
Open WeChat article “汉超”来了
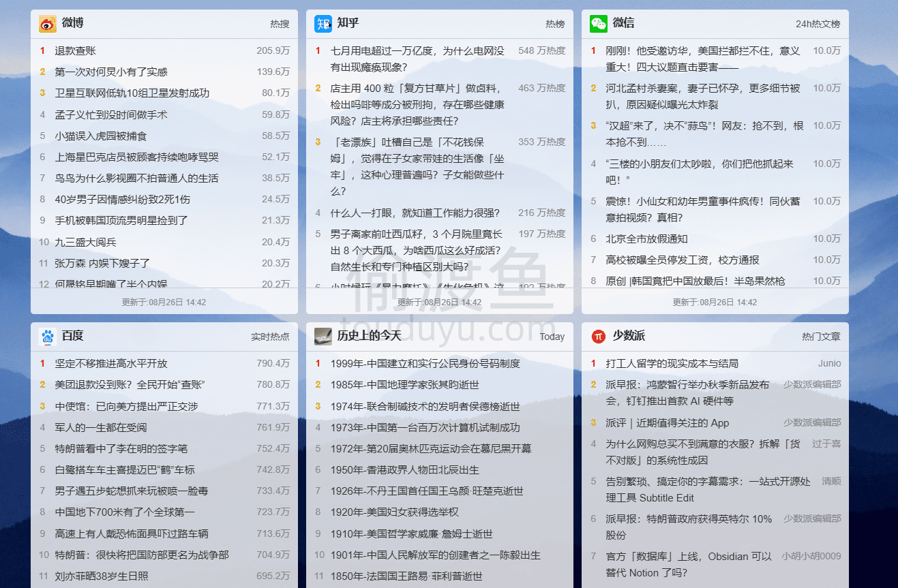coord(705,134)
